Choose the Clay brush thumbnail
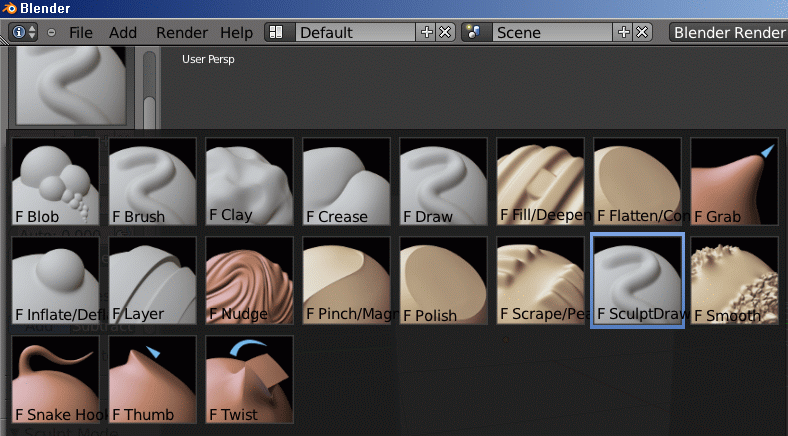 [249, 182]
